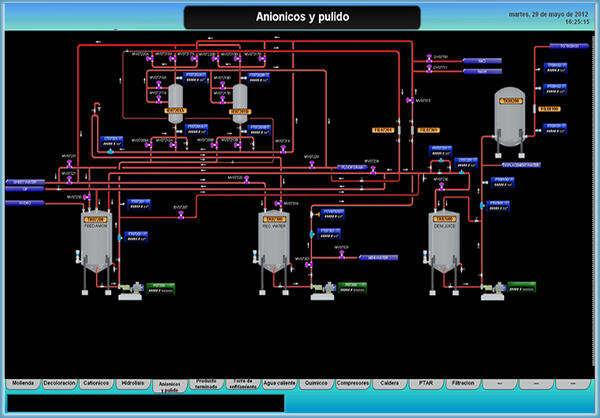The image size is (600, 418).
Task: Open the Caldera tab
Action: [x=390, y=384]
